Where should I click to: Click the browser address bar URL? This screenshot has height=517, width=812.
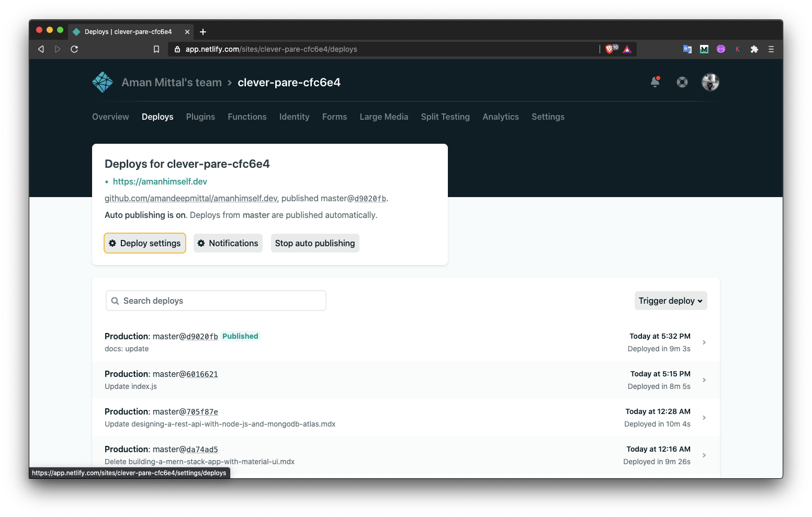pos(271,49)
